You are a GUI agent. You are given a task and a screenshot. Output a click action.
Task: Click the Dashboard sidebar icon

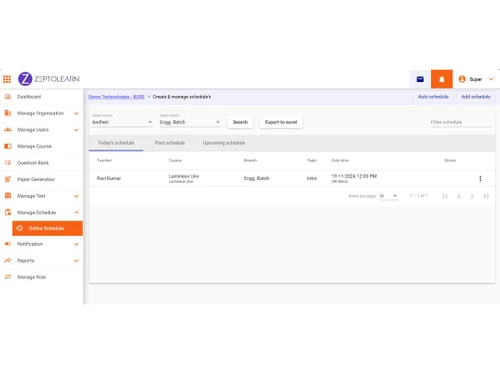click(x=8, y=97)
